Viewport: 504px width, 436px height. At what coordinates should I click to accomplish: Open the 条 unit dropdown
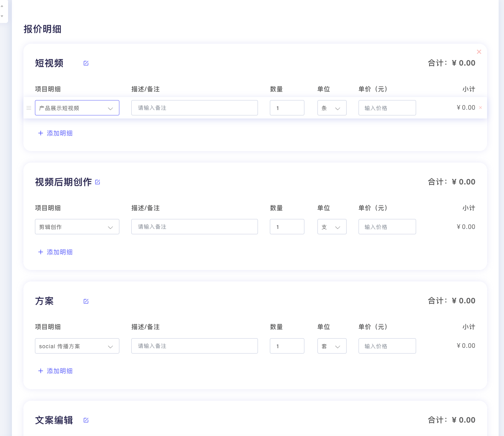(332, 108)
